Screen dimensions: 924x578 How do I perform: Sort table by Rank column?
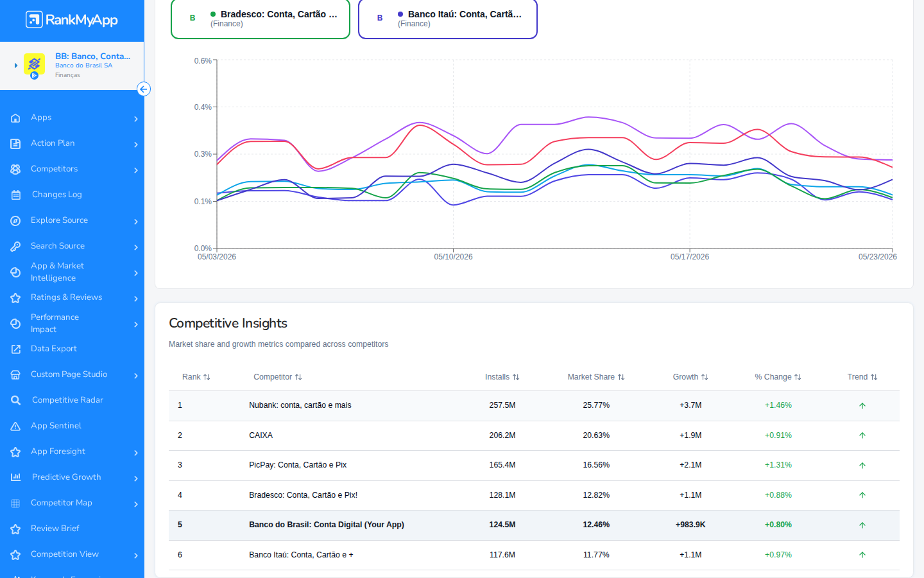coord(196,377)
